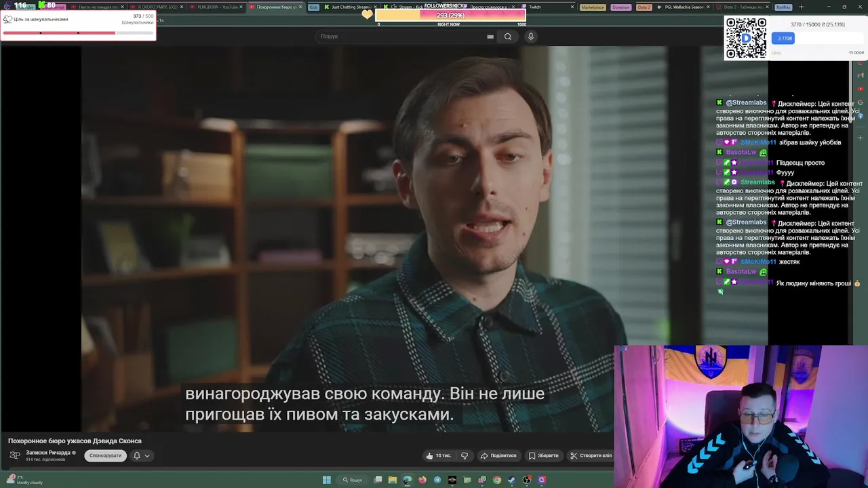Open the on-screen keyboard icon in search

point(490,37)
